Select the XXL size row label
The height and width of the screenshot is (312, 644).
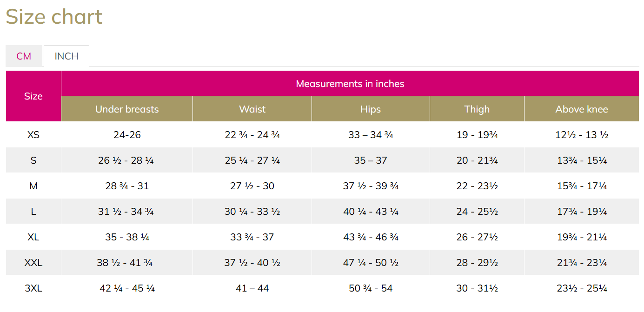33,263
